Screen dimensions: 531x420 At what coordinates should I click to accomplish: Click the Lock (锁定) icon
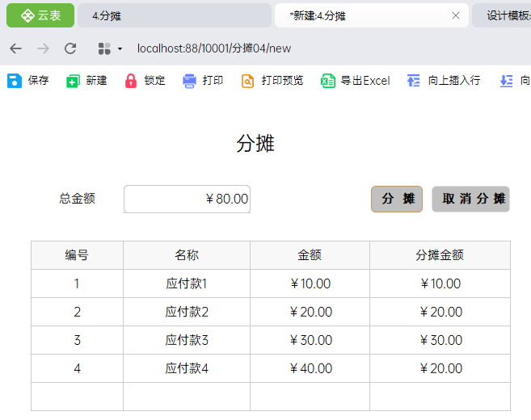[x=131, y=81]
